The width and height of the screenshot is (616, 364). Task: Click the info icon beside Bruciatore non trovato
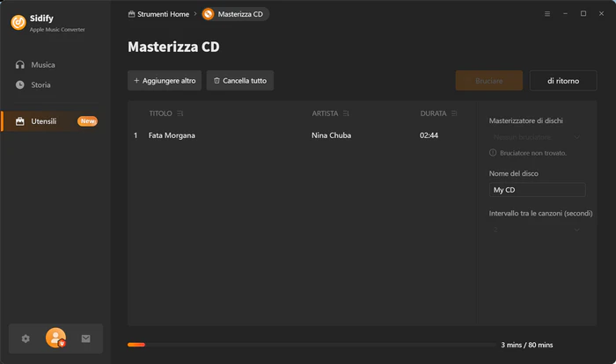click(x=493, y=153)
